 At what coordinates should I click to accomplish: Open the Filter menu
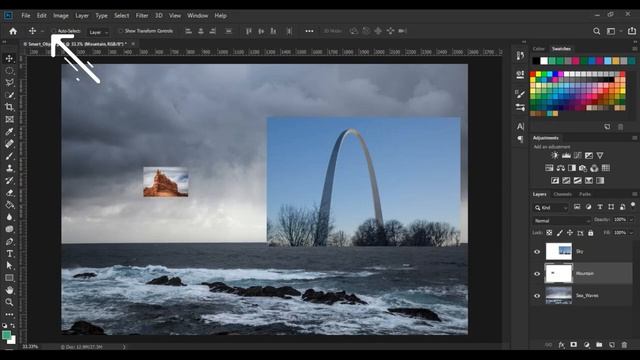point(142,16)
